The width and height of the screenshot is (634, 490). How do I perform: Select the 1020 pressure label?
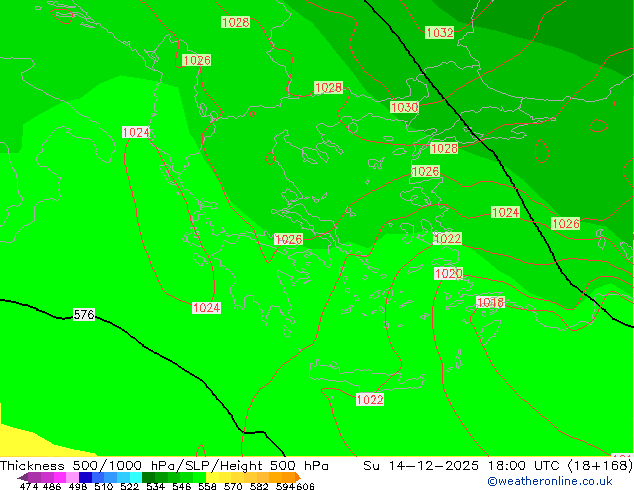[448, 273]
